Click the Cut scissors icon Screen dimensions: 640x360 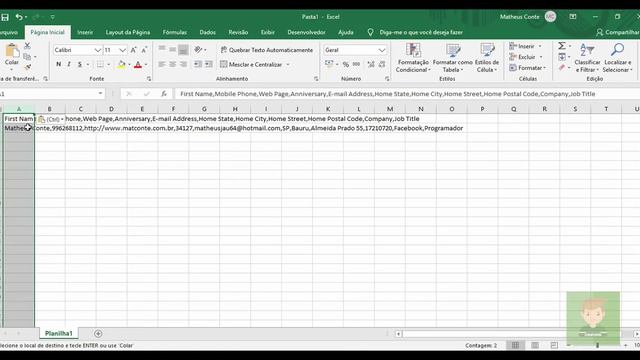click(27, 46)
